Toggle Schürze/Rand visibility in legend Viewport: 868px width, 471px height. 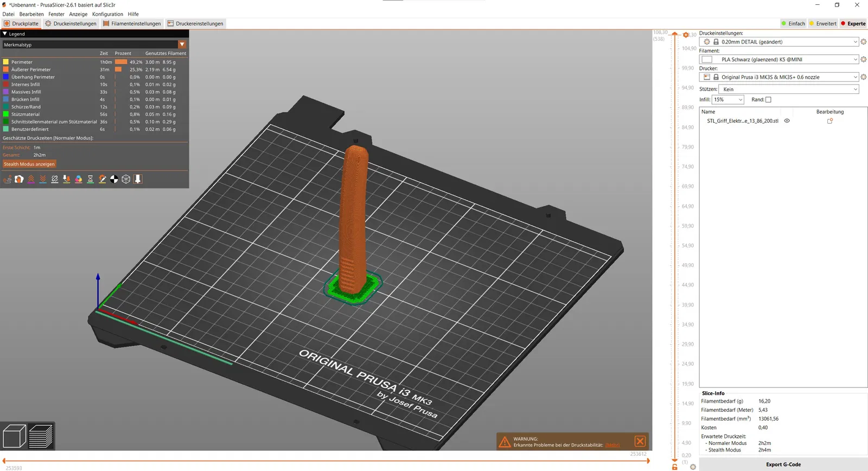click(94, 107)
